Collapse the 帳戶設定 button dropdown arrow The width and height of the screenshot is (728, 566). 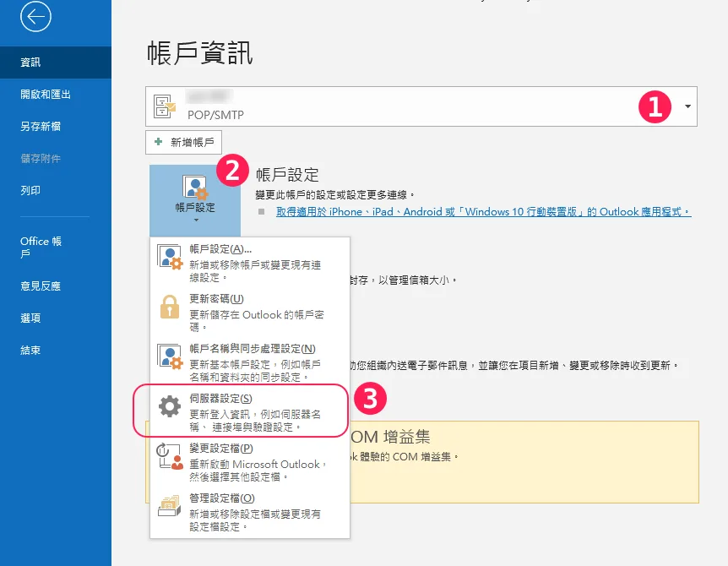pyautogui.click(x=195, y=220)
